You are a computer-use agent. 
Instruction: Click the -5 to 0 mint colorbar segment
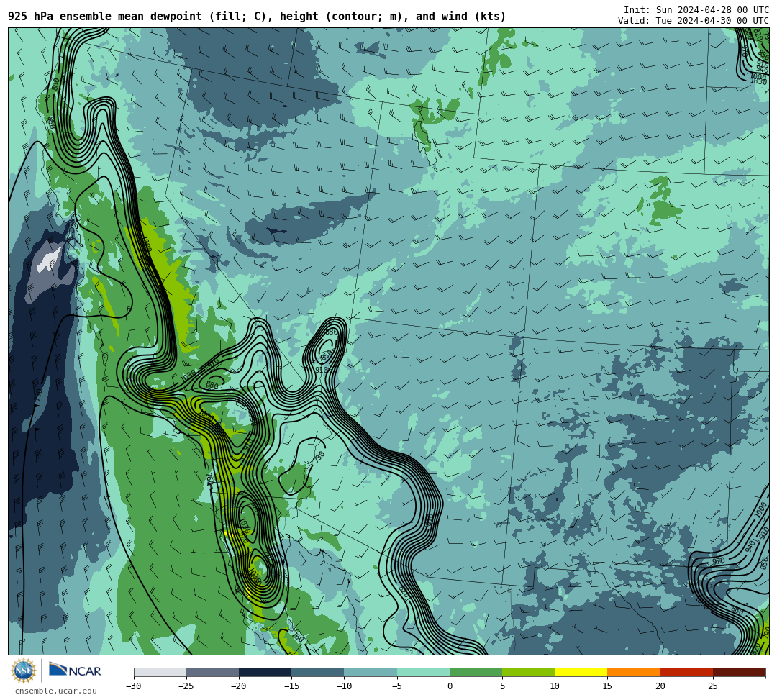click(423, 672)
